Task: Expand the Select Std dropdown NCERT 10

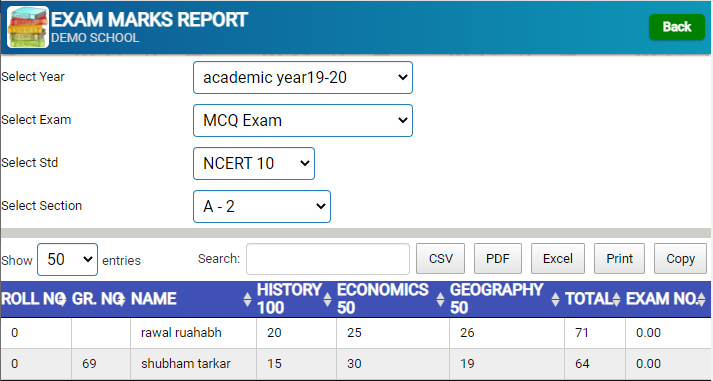Action: pyautogui.click(x=254, y=163)
